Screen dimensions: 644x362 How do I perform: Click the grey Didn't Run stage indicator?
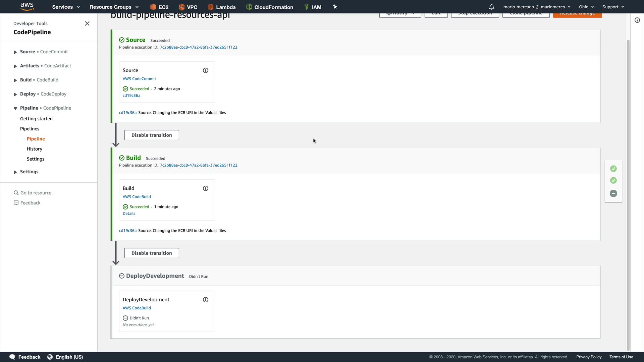click(x=613, y=193)
